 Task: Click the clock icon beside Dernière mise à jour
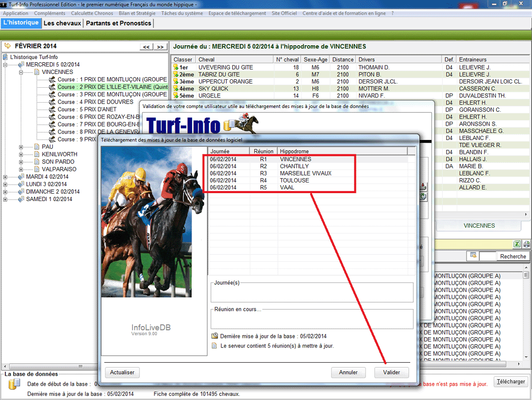click(x=214, y=336)
